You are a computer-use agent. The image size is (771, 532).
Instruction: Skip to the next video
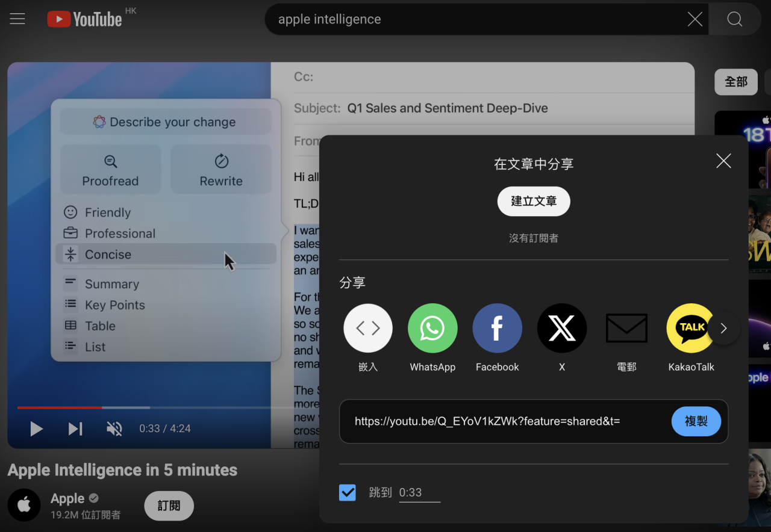pyautogui.click(x=75, y=428)
